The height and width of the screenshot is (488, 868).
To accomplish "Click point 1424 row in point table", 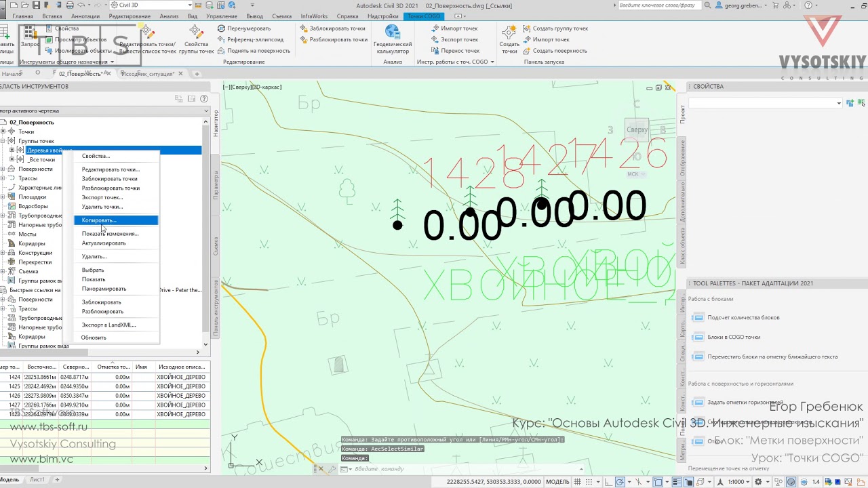I will [x=105, y=377].
